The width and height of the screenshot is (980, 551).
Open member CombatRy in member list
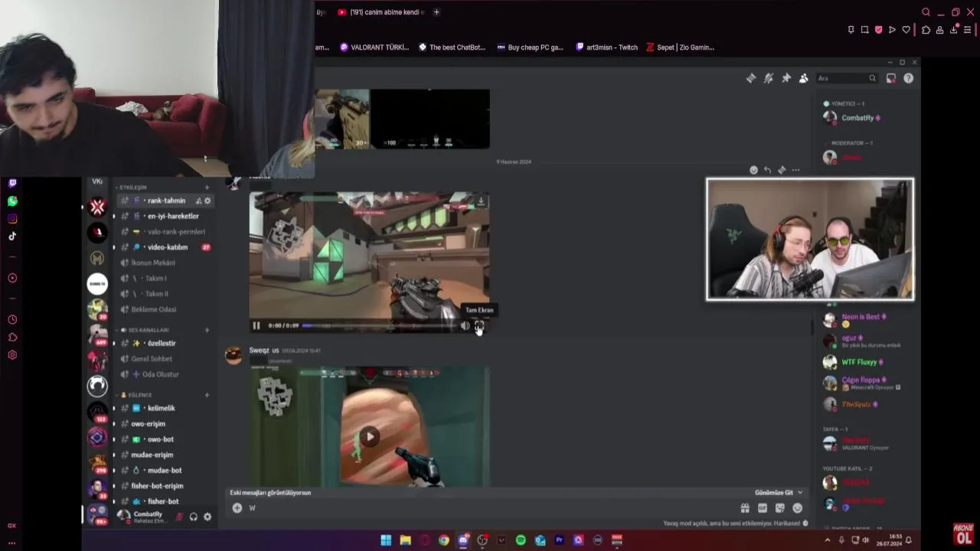tap(857, 118)
